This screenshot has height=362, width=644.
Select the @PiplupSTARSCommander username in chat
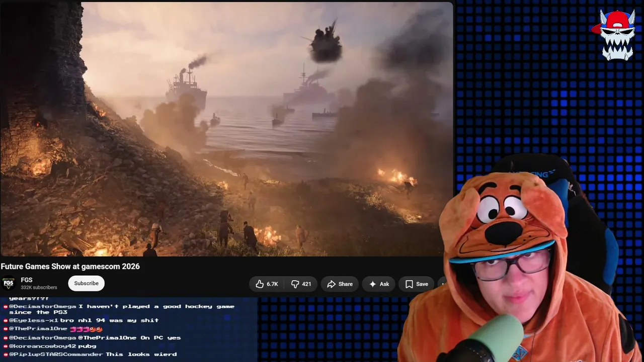coord(56,354)
